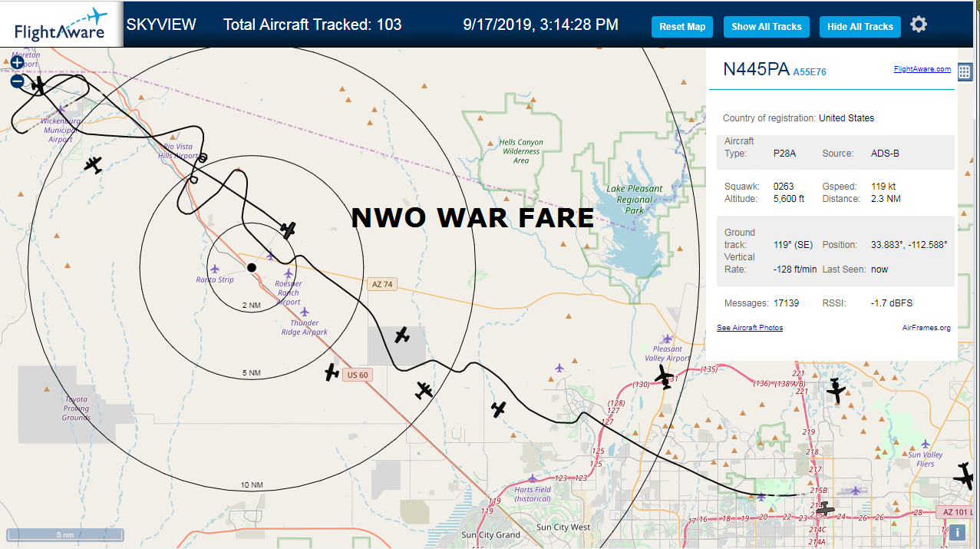This screenshot has width=980, height=549.
Task: Click the 5 nm map scale bar
Action: [65, 534]
